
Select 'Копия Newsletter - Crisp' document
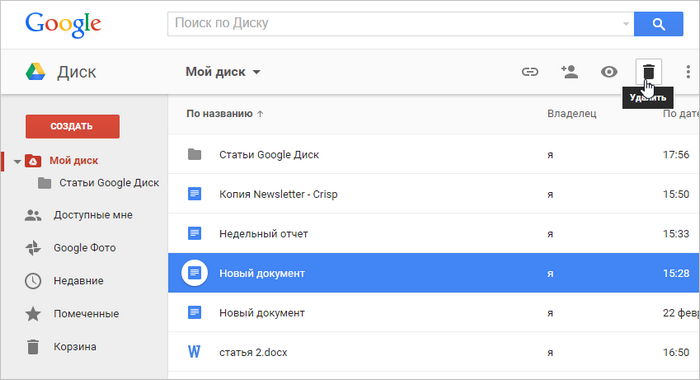coord(434,194)
